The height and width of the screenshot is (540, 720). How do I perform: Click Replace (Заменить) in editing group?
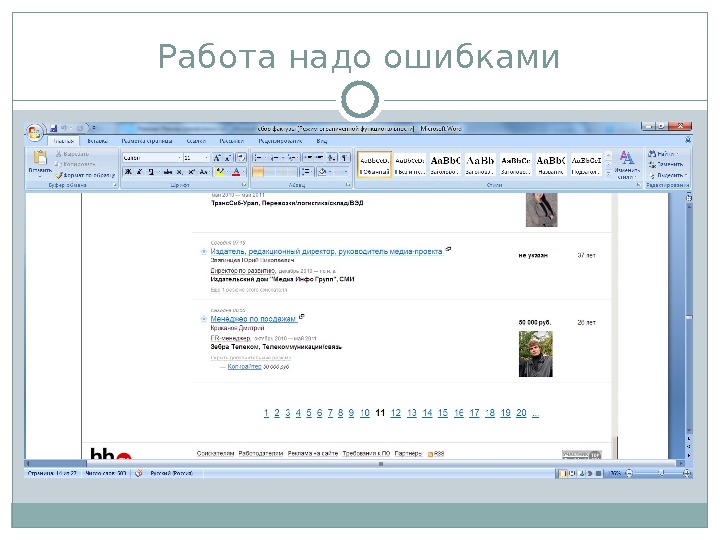click(x=665, y=164)
